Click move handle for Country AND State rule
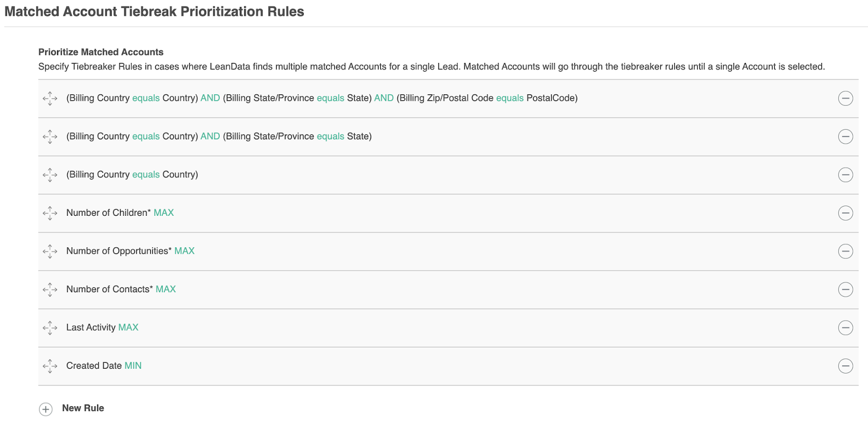Image resolution: width=868 pixels, height=424 pixels. [50, 137]
